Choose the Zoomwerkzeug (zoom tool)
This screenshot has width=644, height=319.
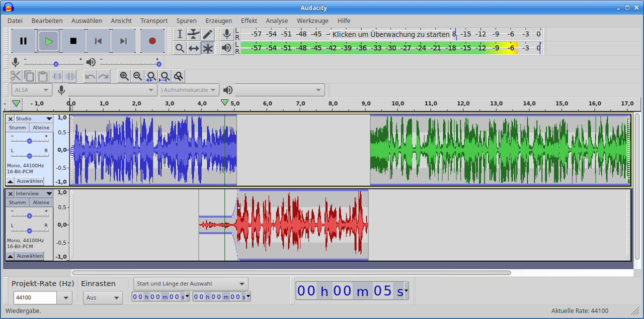tap(179, 48)
